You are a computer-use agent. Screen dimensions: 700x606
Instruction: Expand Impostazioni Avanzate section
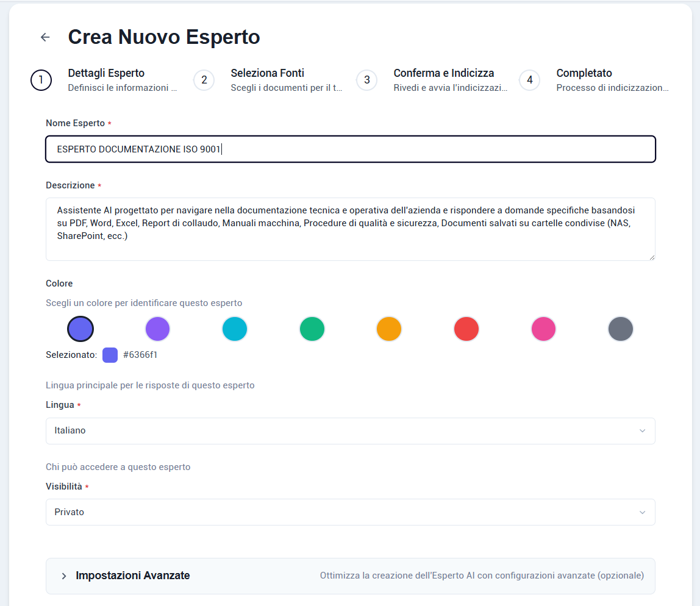coord(132,576)
